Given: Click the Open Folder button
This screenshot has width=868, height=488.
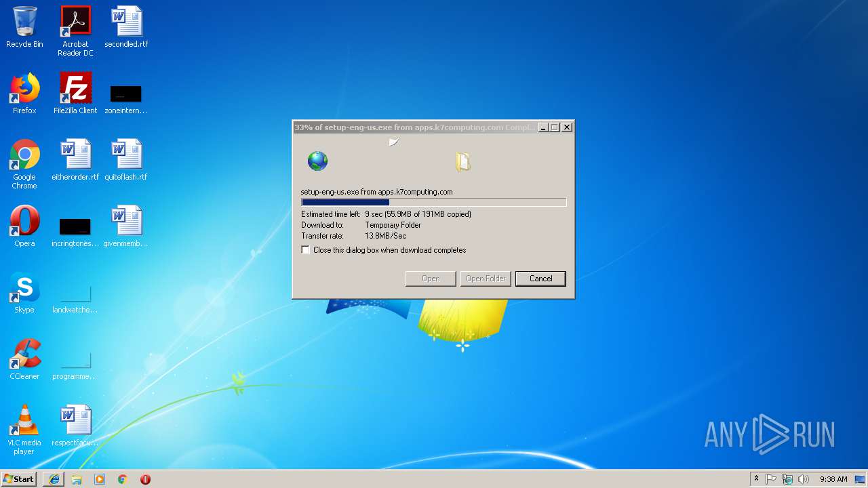Looking at the screenshot, I should (x=486, y=279).
